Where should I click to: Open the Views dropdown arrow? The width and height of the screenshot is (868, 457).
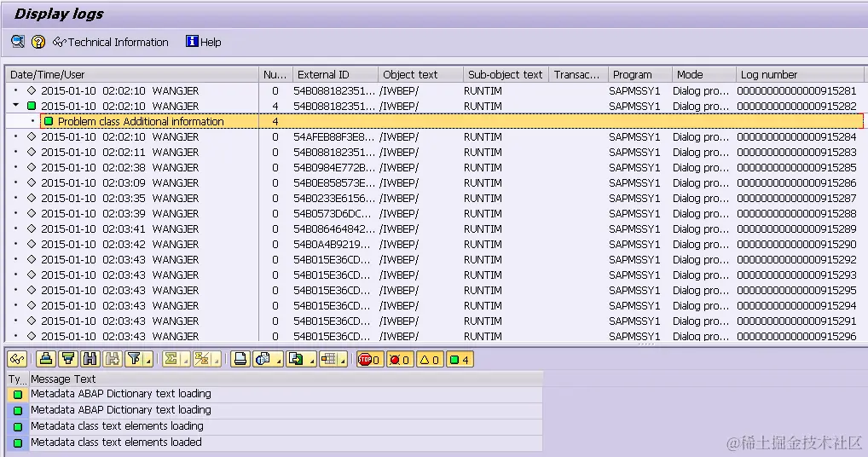(279, 360)
